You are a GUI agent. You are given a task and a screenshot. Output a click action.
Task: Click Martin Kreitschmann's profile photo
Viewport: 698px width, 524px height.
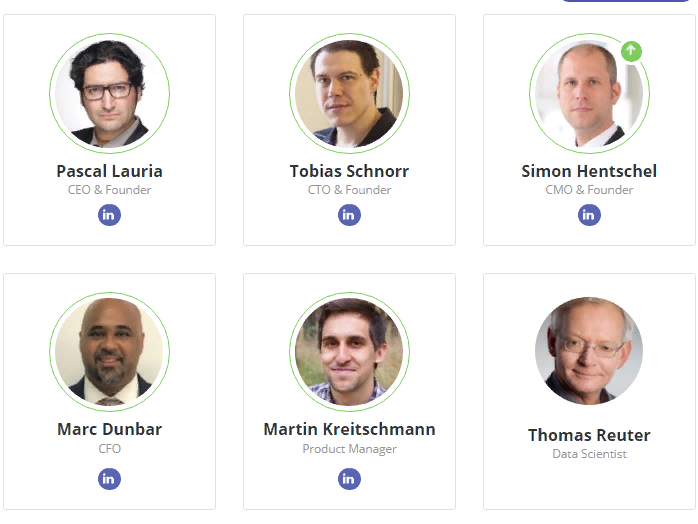pyautogui.click(x=349, y=352)
